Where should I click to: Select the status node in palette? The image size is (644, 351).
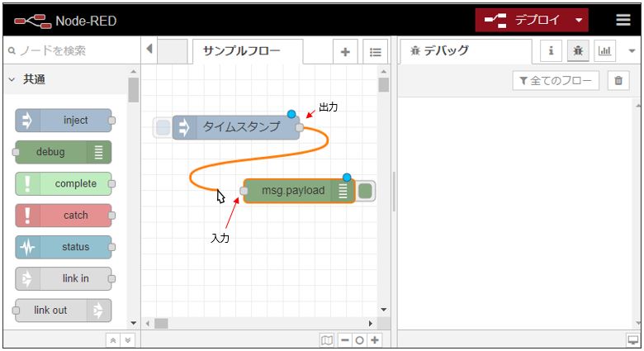(64, 247)
